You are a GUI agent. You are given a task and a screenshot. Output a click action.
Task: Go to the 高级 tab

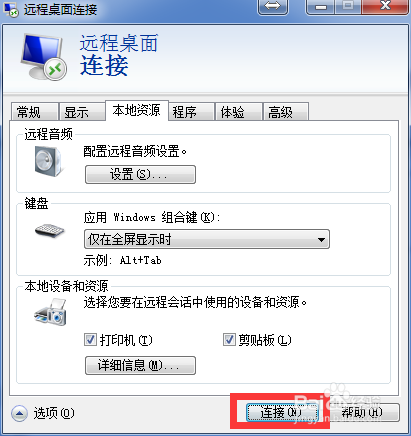(x=286, y=112)
